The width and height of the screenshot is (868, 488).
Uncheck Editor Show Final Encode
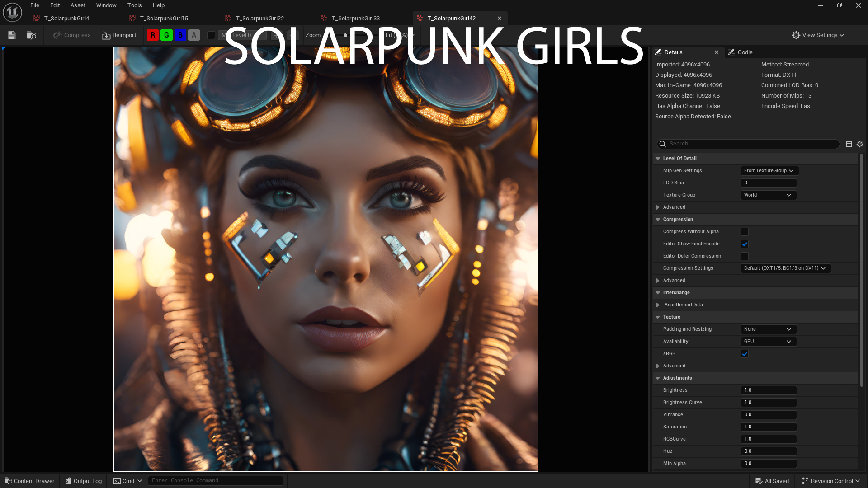[x=745, y=244]
